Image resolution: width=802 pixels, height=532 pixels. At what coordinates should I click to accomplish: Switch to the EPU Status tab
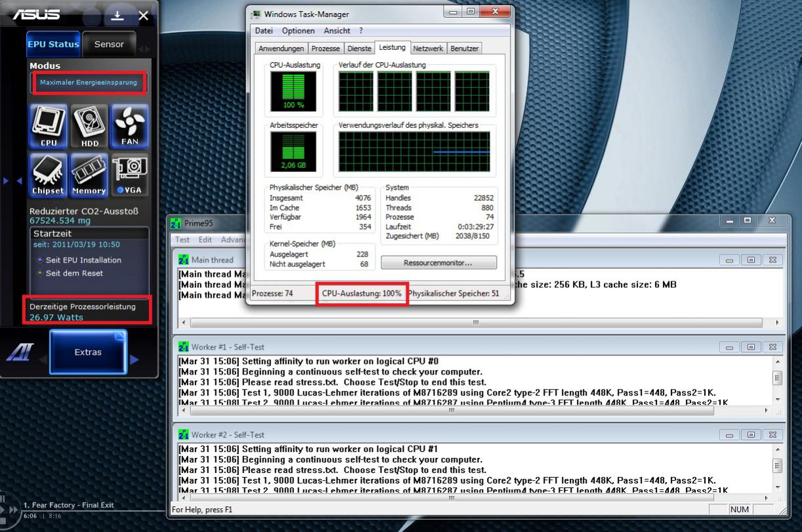53,44
